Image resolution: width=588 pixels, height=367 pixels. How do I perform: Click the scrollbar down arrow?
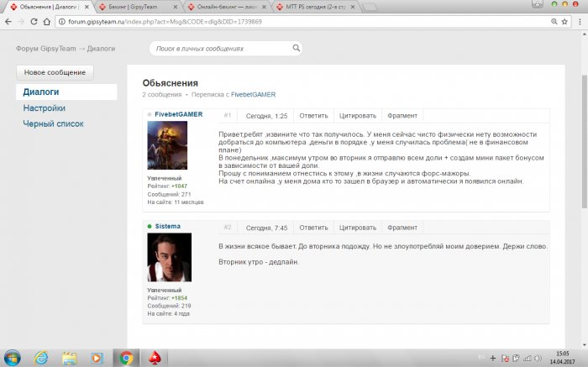tap(585, 345)
